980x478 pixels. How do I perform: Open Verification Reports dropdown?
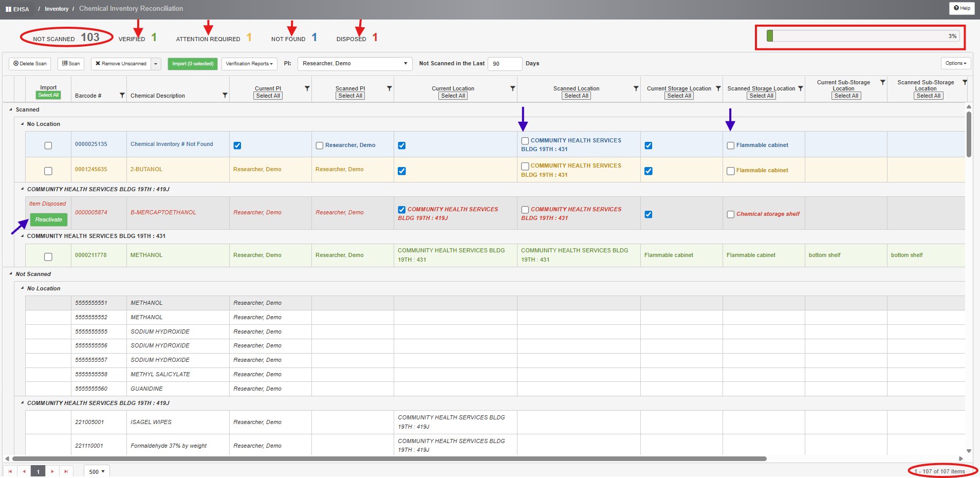[249, 64]
